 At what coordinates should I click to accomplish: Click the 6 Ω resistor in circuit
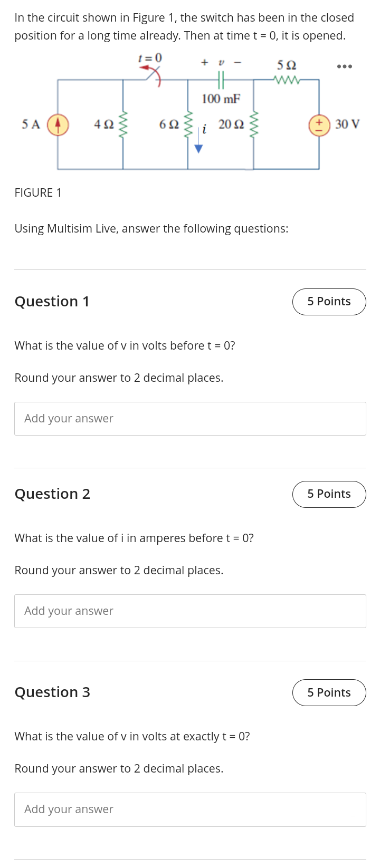[x=188, y=124]
